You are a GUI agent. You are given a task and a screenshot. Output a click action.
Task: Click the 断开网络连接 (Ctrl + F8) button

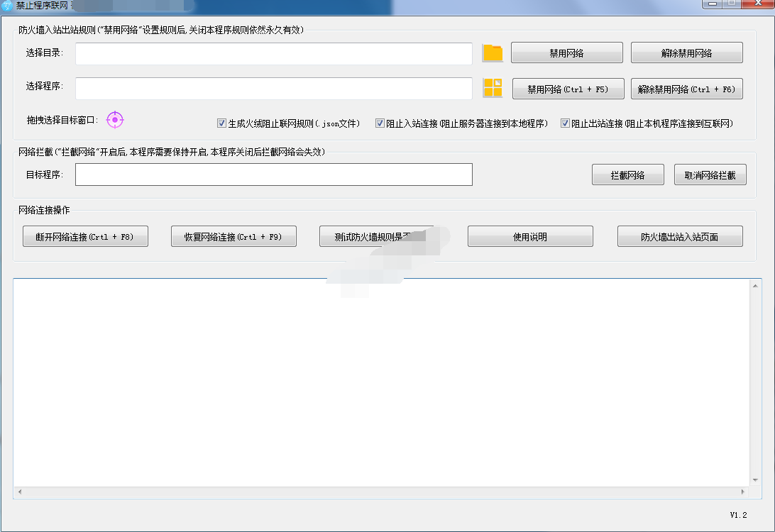[85, 236]
